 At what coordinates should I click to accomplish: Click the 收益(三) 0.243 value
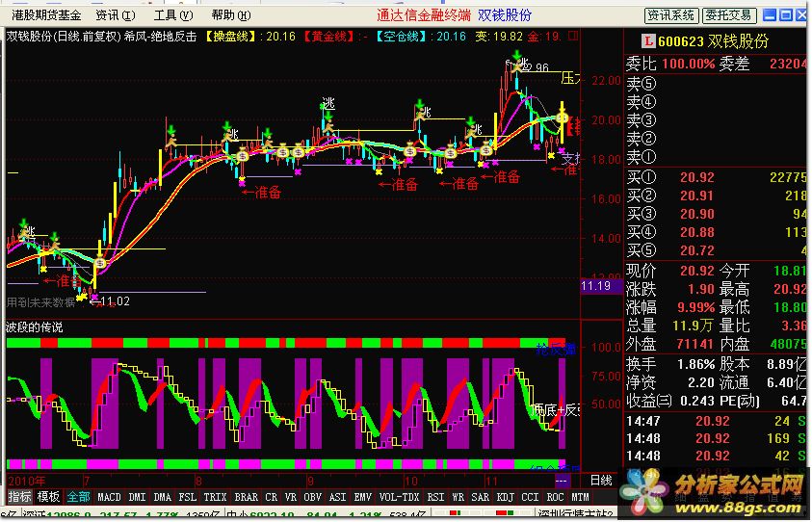[x=698, y=401]
